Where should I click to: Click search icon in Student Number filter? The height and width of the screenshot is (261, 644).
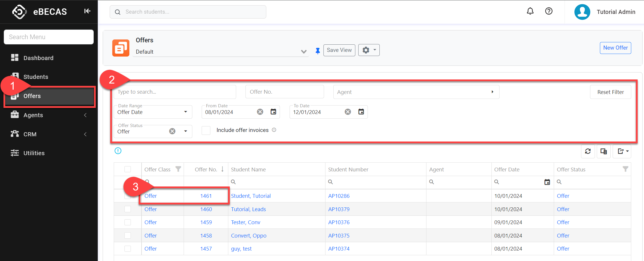tap(330, 182)
